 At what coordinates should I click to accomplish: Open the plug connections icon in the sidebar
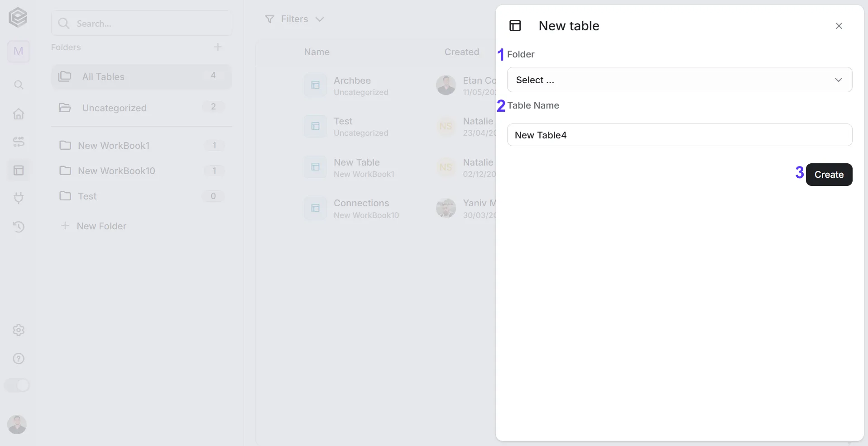[19, 198]
